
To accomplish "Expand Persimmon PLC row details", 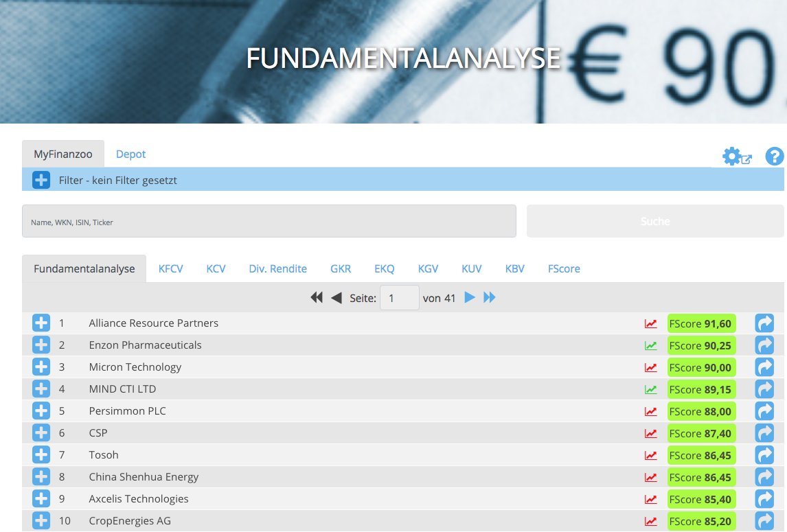I will pos(41,411).
